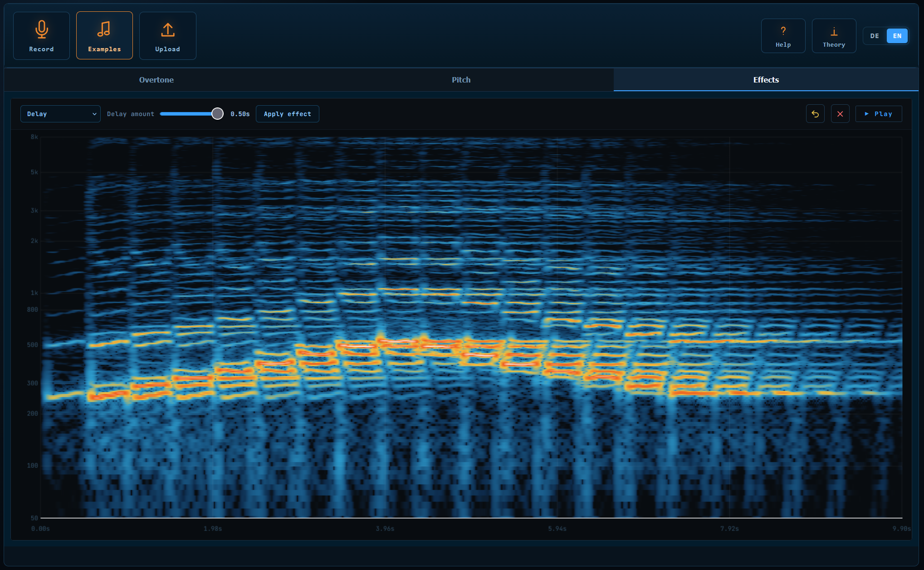Play the audio with the Play button

[x=879, y=114]
